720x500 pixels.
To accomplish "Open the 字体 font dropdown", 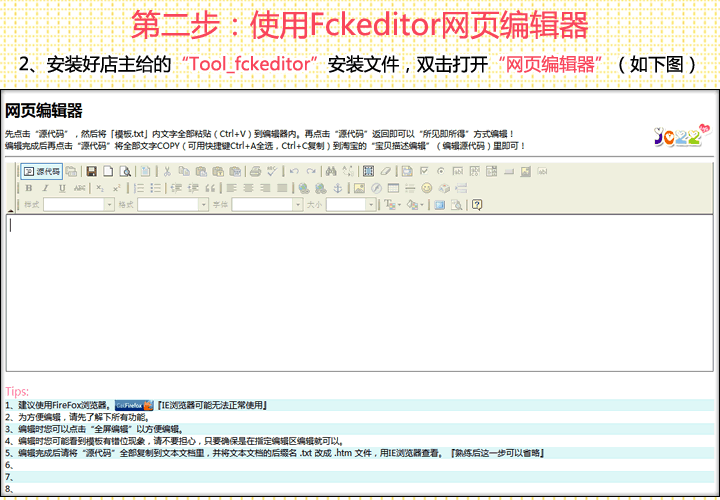I will click(x=267, y=204).
